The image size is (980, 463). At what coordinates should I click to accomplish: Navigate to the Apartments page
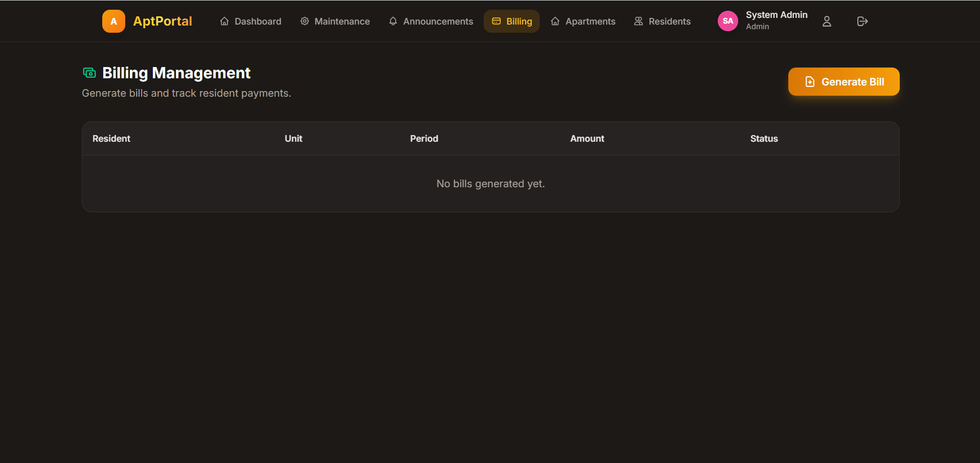(x=583, y=21)
